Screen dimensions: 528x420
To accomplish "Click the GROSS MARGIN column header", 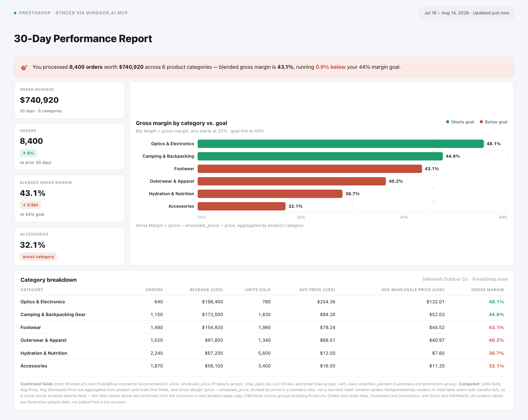I will point(488,290).
